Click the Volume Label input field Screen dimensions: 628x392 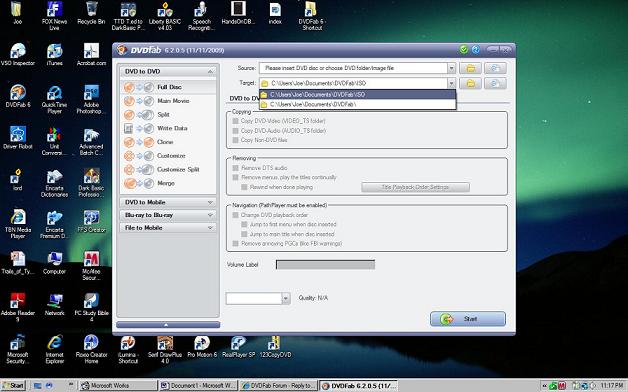pos(325,265)
